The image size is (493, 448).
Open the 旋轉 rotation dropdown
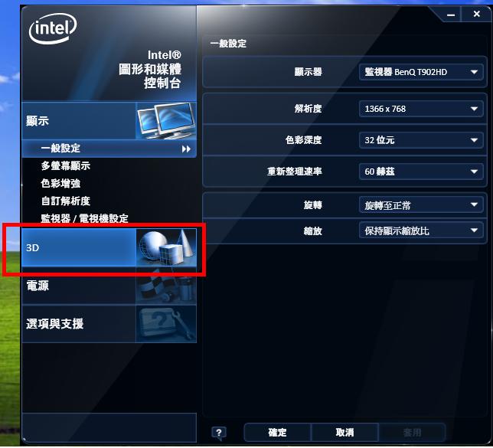(421, 204)
